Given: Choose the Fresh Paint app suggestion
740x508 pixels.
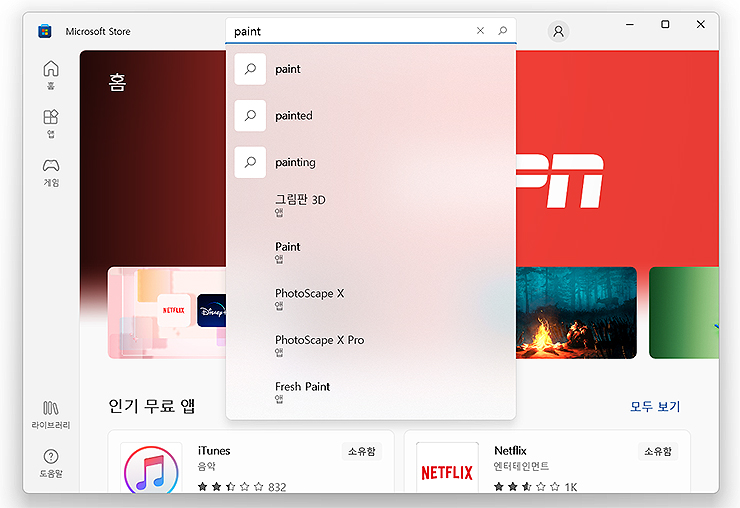Looking at the screenshot, I should (371, 392).
